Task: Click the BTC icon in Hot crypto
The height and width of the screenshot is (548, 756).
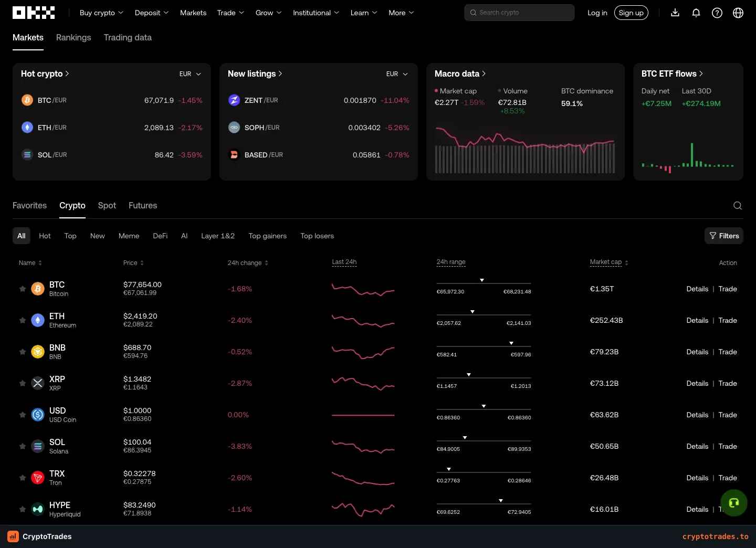Action: [x=27, y=100]
